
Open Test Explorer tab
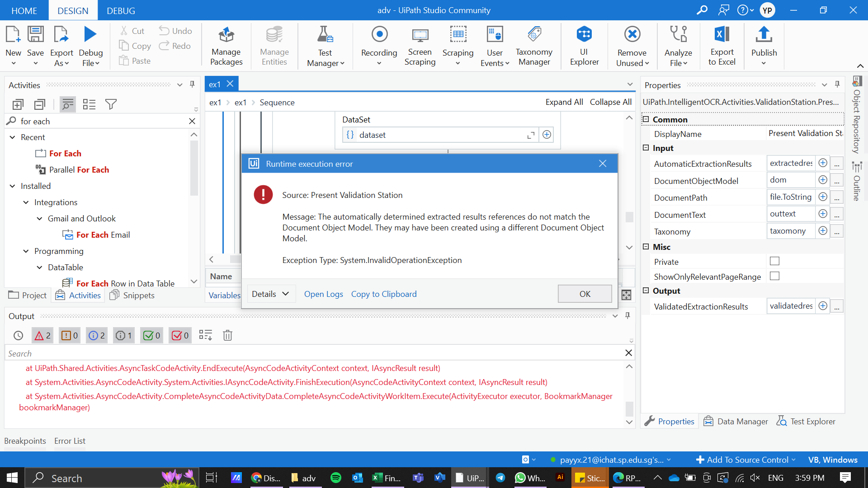coord(806,421)
